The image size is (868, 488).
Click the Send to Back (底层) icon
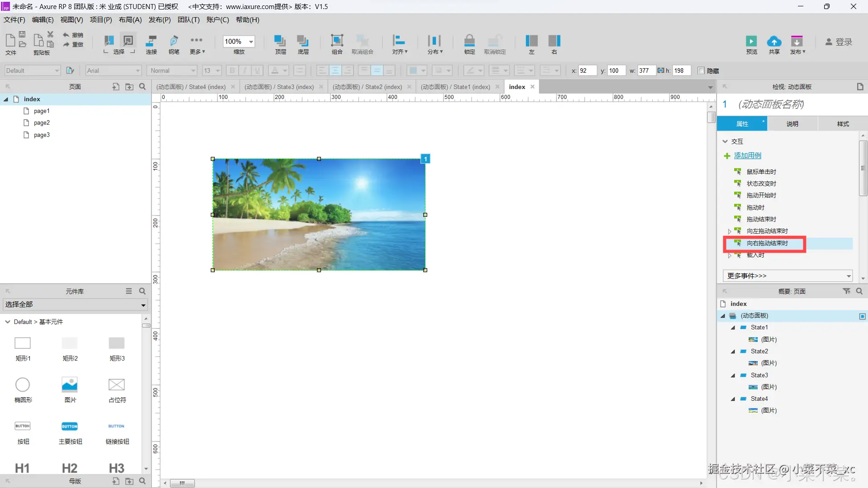(x=303, y=41)
